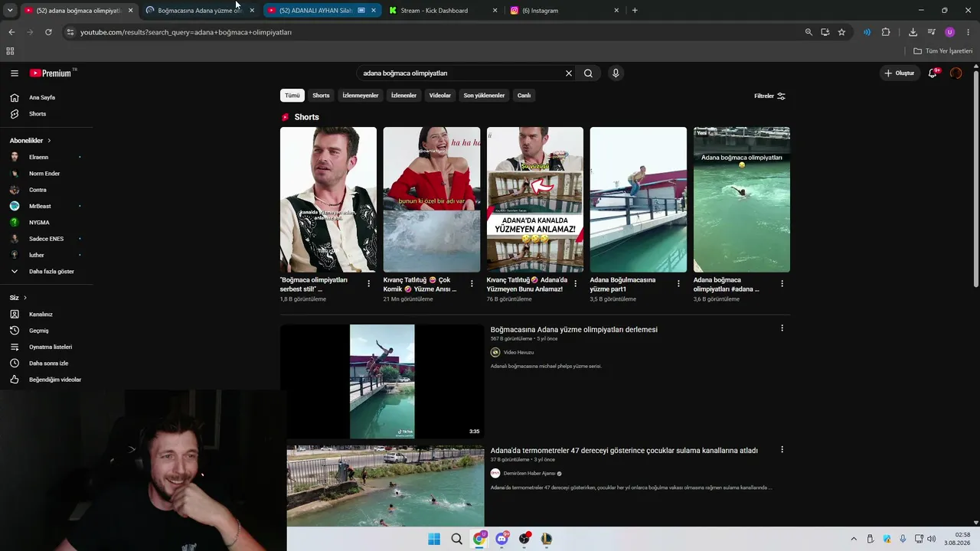
Task: Open OBS Studio from the taskbar
Action: coord(524,539)
